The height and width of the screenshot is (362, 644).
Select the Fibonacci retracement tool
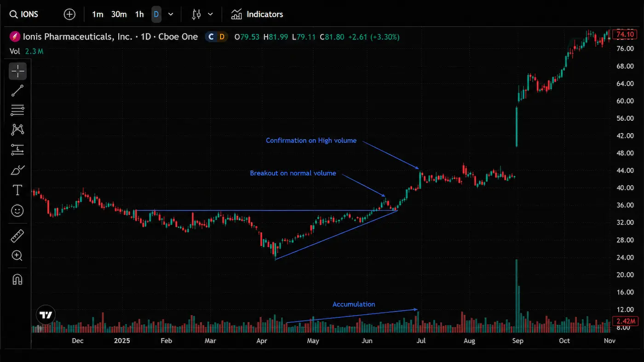click(17, 110)
